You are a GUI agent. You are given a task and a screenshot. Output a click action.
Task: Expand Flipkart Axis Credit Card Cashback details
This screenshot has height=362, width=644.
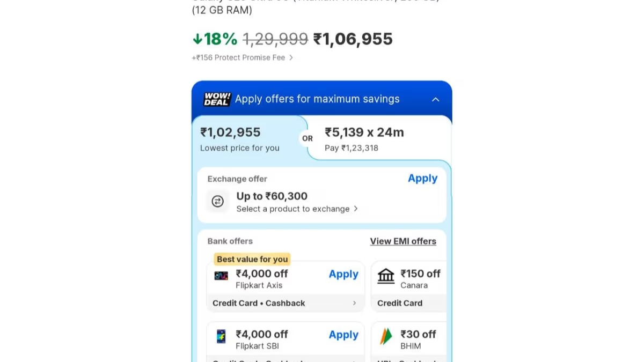(354, 303)
